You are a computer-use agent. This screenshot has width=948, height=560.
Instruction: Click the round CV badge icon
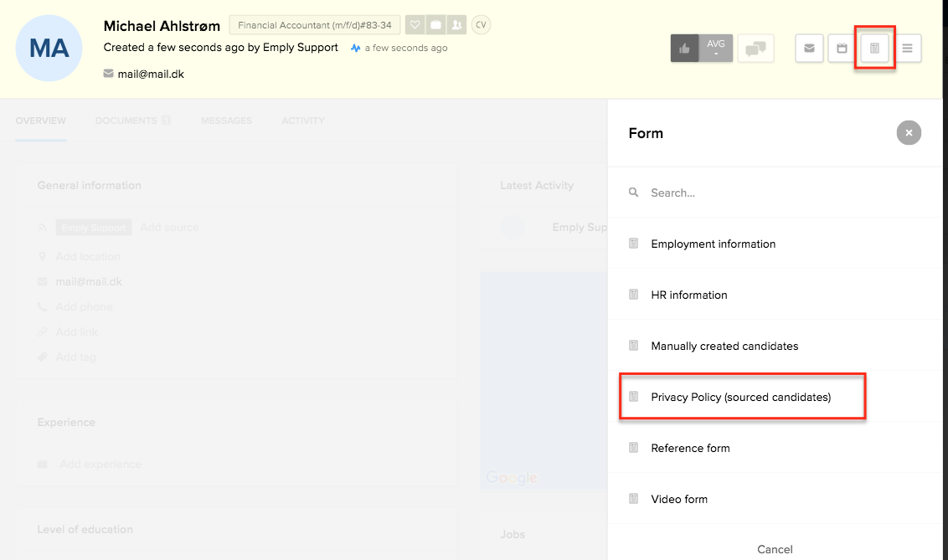click(481, 25)
